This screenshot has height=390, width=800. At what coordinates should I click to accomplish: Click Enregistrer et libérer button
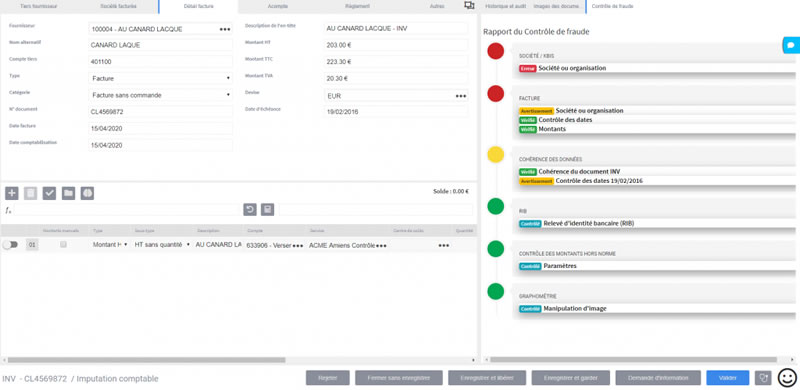pos(487,378)
